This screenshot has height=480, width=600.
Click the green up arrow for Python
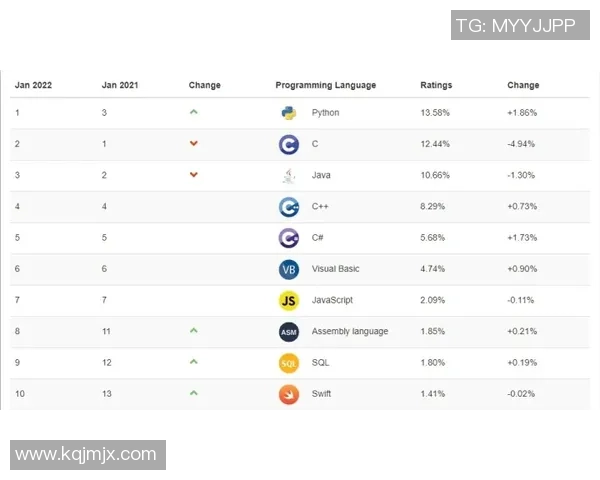[193, 112]
